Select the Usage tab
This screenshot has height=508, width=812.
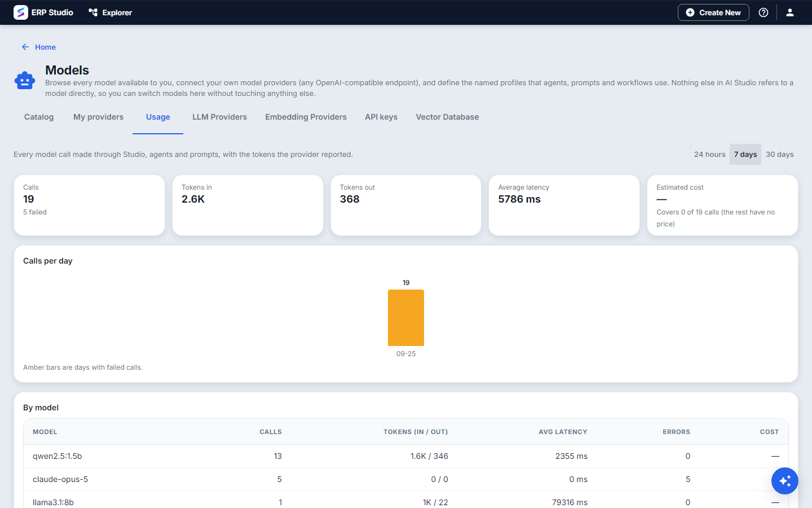(158, 117)
